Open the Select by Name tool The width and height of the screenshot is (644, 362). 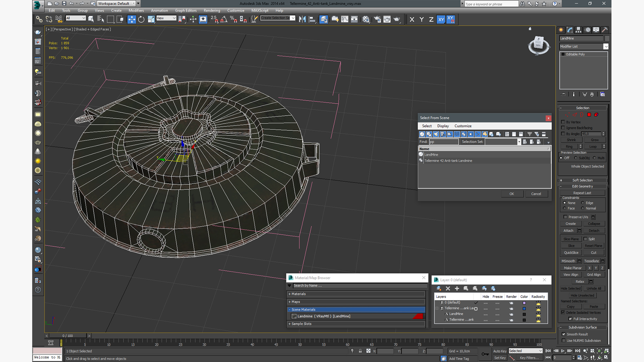coord(100,19)
